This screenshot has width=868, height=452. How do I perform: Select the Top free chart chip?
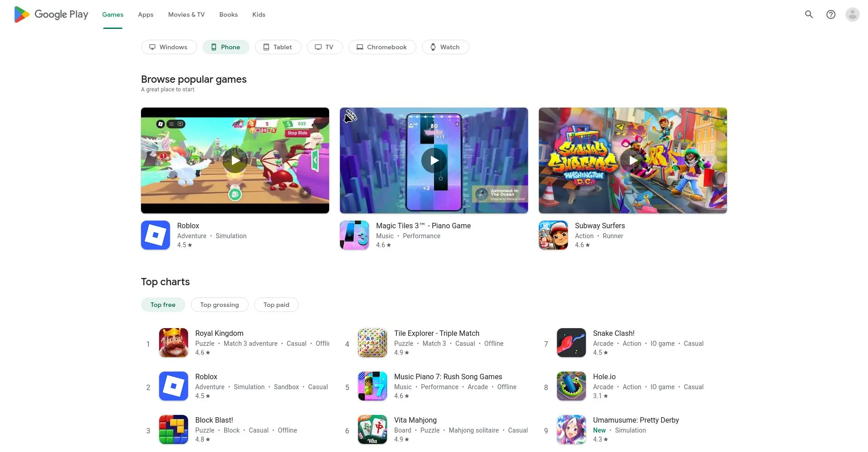[163, 305]
